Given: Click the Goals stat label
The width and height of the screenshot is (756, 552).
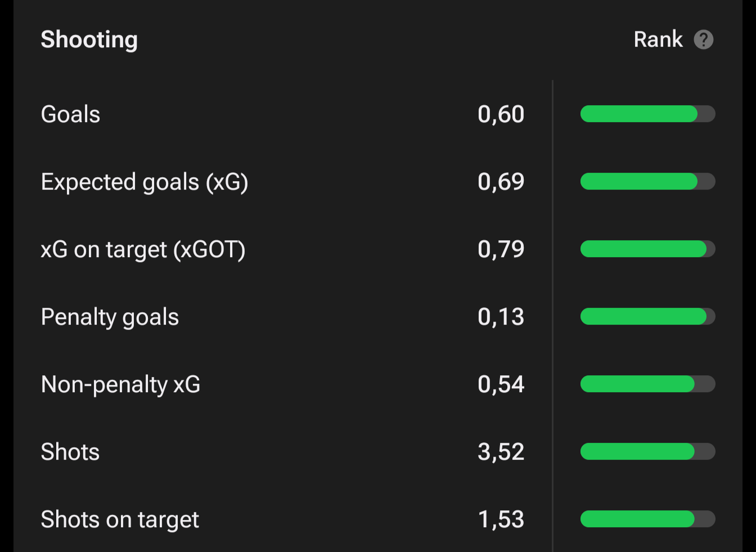Looking at the screenshot, I should point(70,114).
